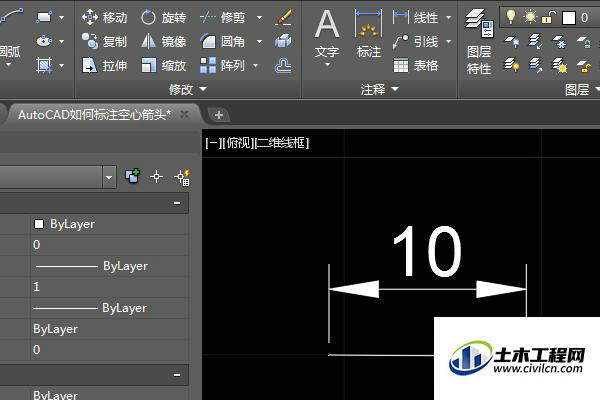Screen dimensions: 600x400
Task: Toggle layer freeze sun icon
Action: point(530,17)
